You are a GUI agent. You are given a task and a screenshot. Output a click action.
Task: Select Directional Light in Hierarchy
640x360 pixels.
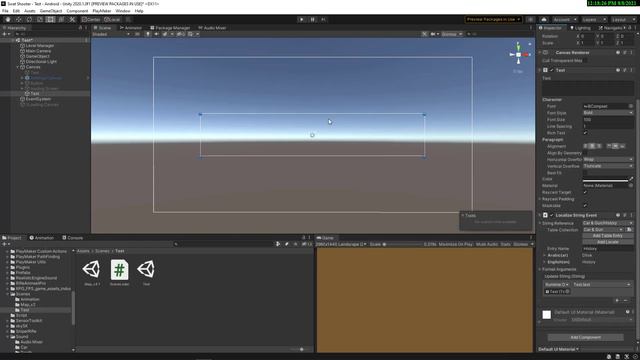[x=41, y=62]
